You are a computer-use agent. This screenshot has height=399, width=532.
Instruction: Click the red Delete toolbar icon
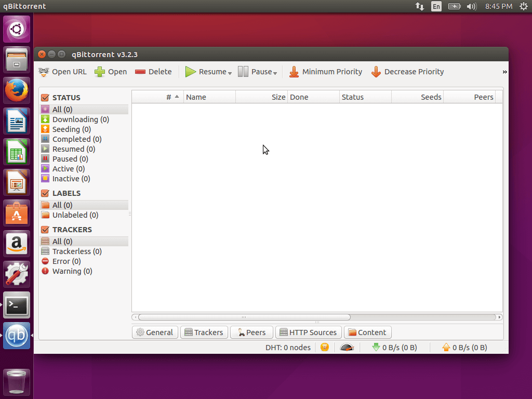tap(140, 72)
